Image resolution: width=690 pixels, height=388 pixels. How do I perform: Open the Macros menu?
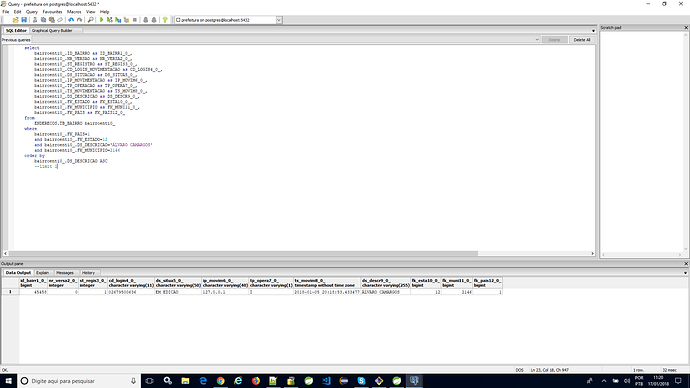pos(74,12)
